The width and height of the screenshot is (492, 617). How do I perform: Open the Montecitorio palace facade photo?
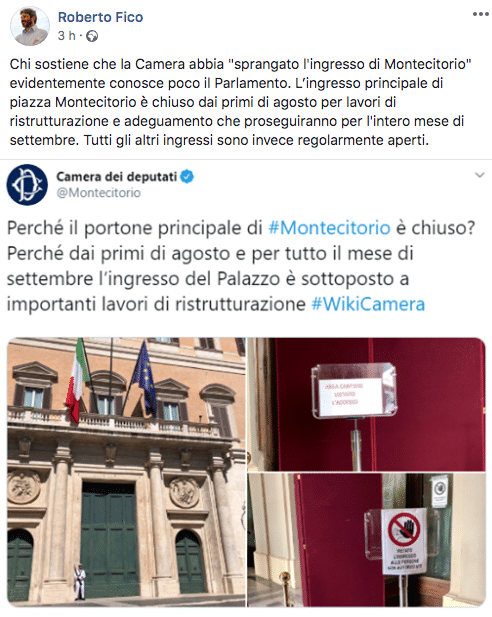[x=126, y=472]
